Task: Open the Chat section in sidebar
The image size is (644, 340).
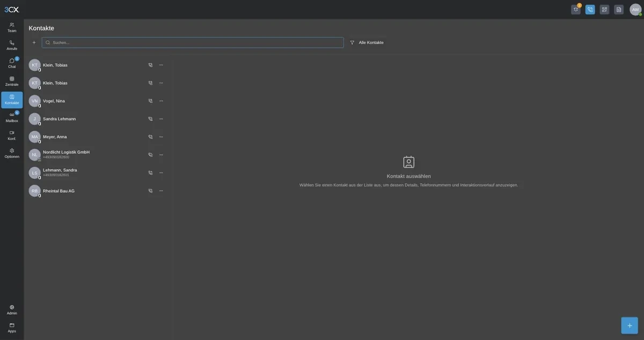Action: pos(12,63)
